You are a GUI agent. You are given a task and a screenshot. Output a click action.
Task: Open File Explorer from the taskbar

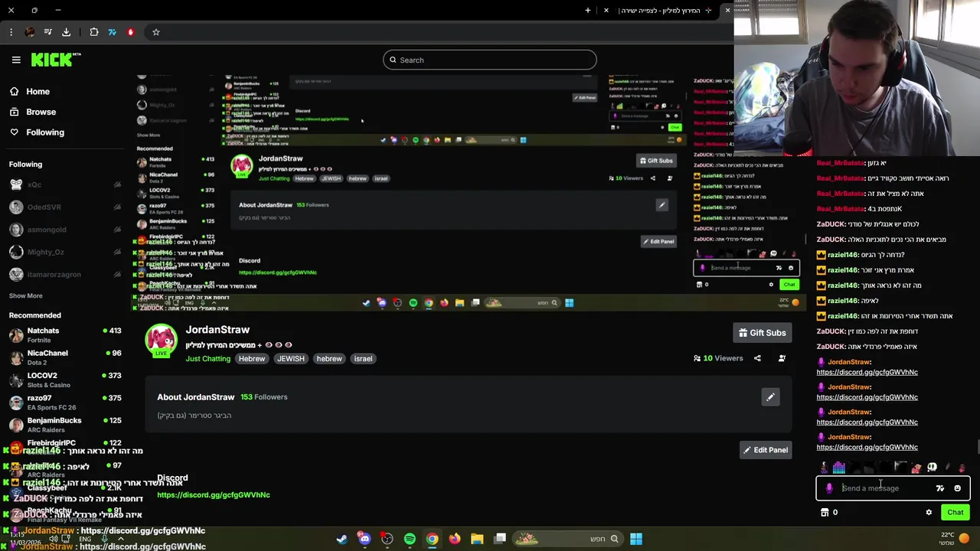pos(477,539)
